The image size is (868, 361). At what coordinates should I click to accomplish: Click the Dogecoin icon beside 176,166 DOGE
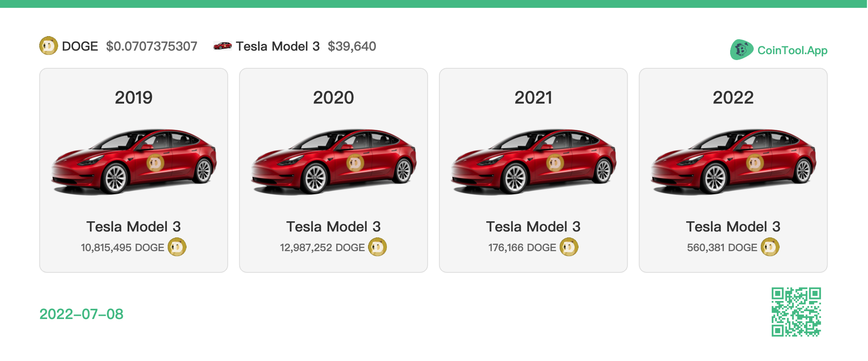(x=569, y=247)
